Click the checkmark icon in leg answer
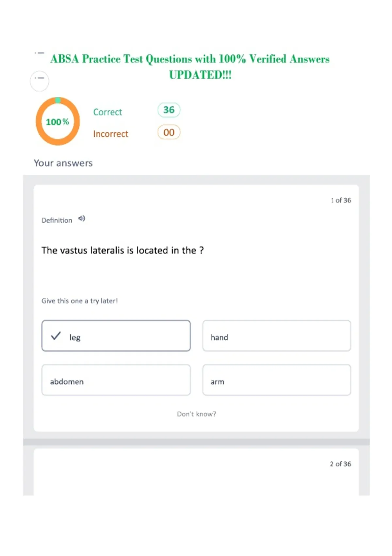 (56, 336)
